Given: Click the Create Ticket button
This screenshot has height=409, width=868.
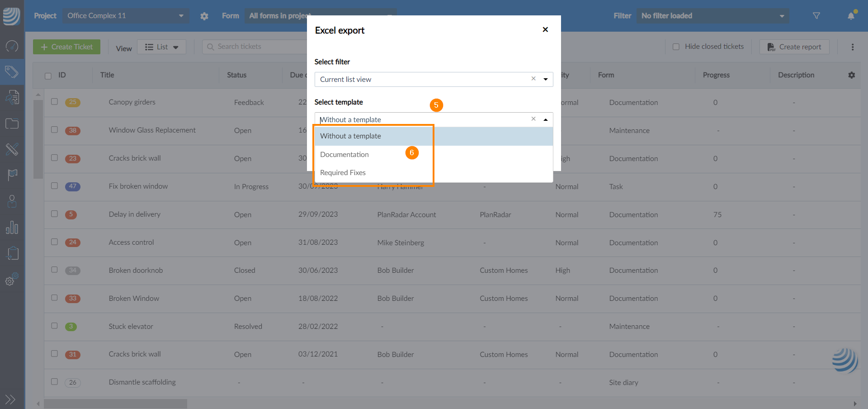Looking at the screenshot, I should (66, 47).
